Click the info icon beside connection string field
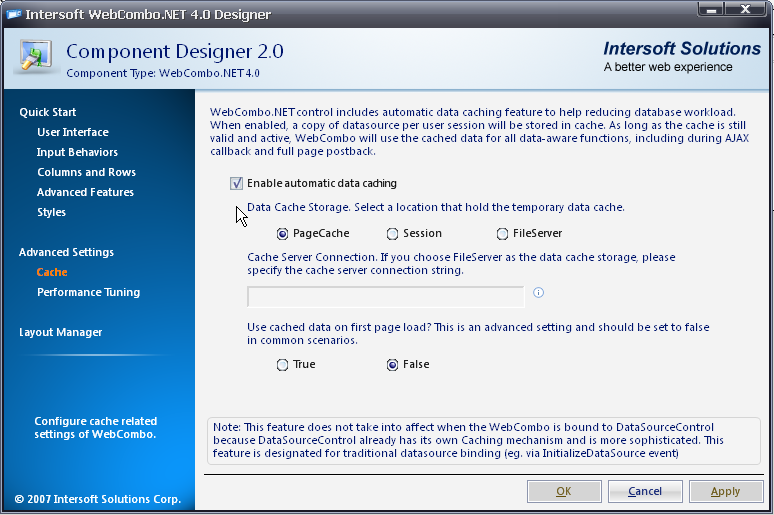The height and width of the screenshot is (515, 774). point(538,293)
